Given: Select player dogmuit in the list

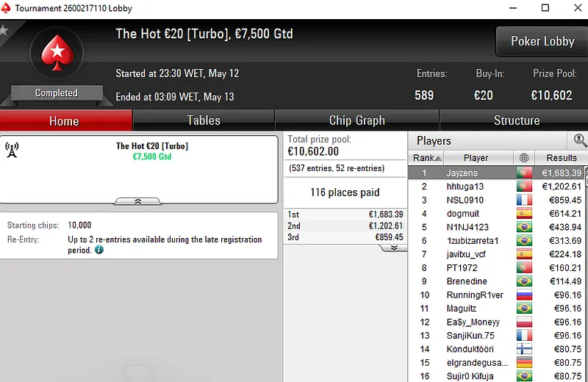Looking at the screenshot, I should pos(462,214).
